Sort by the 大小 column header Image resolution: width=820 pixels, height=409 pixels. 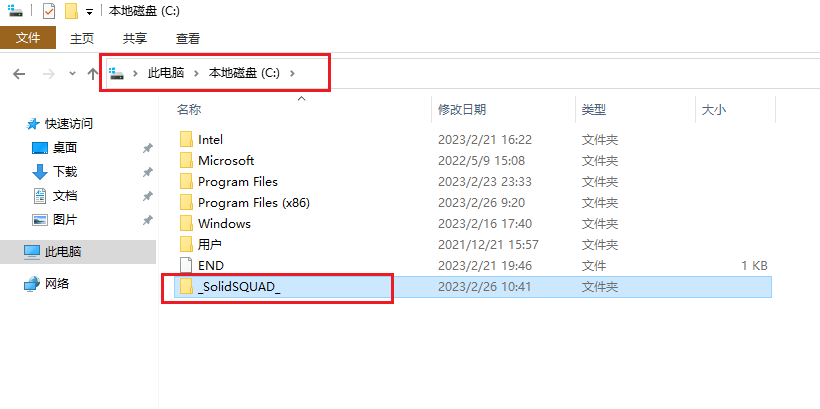pyautogui.click(x=713, y=109)
